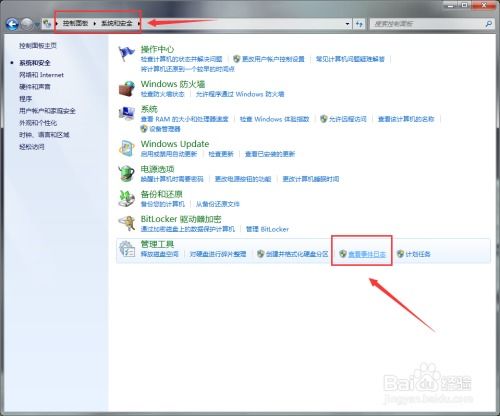
Task: Open the Backup and Restore icon
Action: coord(127,198)
